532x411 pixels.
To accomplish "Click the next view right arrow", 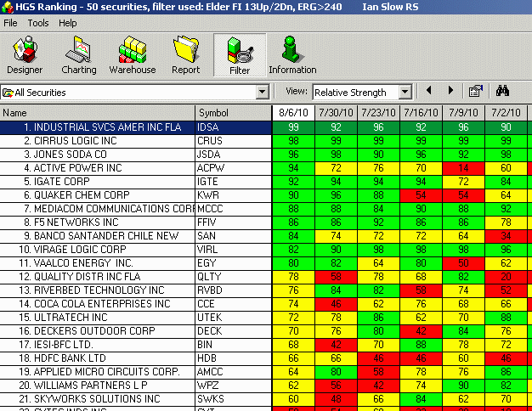I will pyautogui.click(x=450, y=91).
